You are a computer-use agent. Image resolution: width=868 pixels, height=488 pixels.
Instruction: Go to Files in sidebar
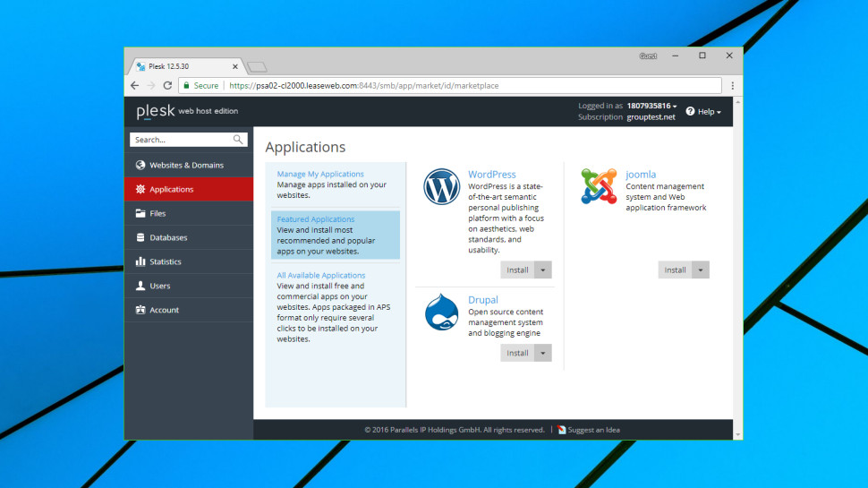pos(189,213)
